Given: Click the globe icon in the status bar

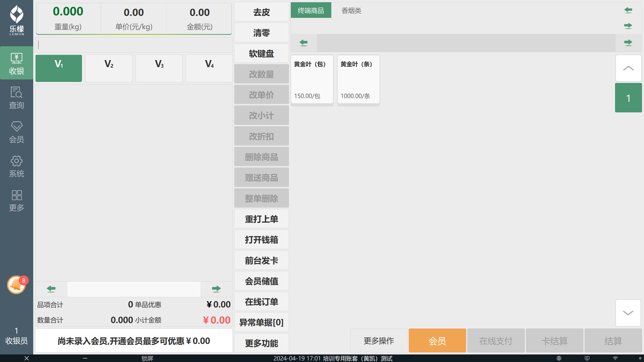Looking at the screenshot, I should click(559, 358).
